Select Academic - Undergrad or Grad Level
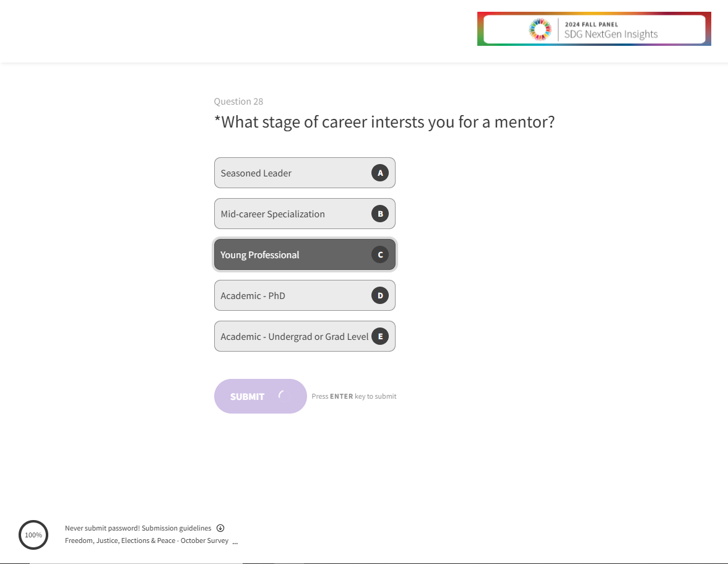 pos(291,336)
